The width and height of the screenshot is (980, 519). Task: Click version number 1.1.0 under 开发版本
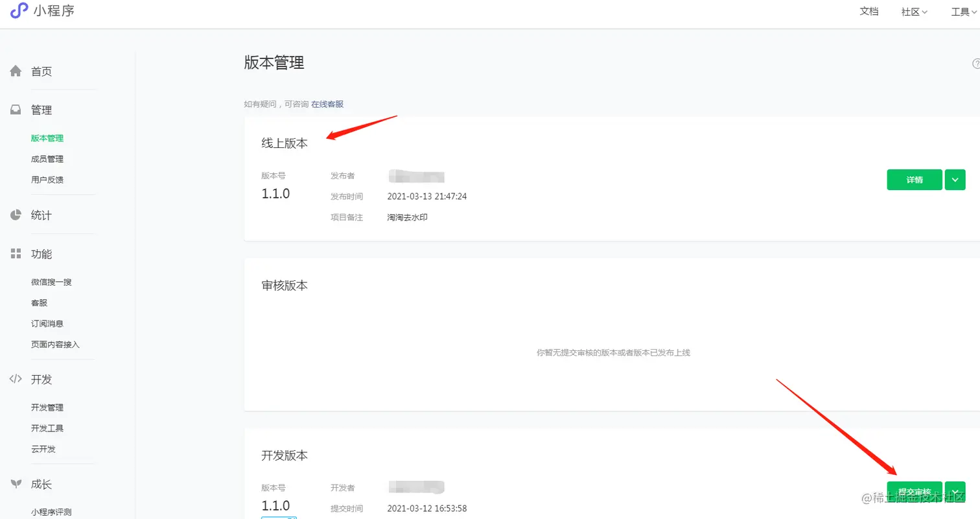(275, 505)
